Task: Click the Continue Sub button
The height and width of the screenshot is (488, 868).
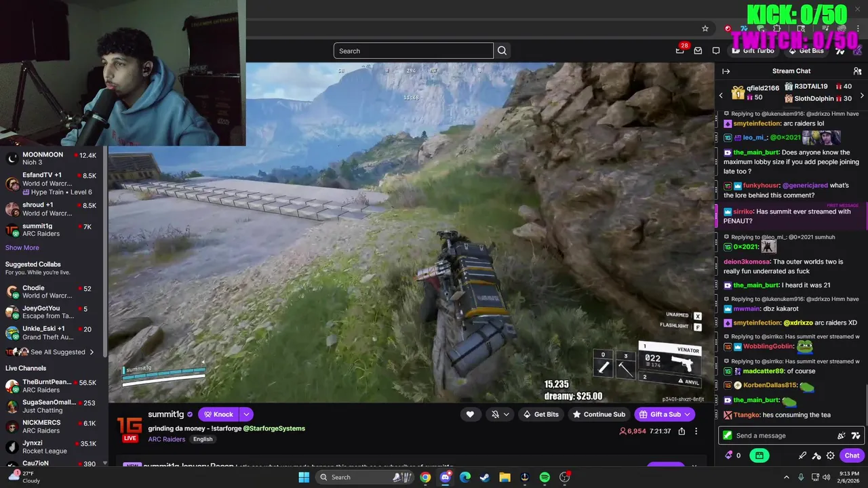Action: click(x=599, y=414)
